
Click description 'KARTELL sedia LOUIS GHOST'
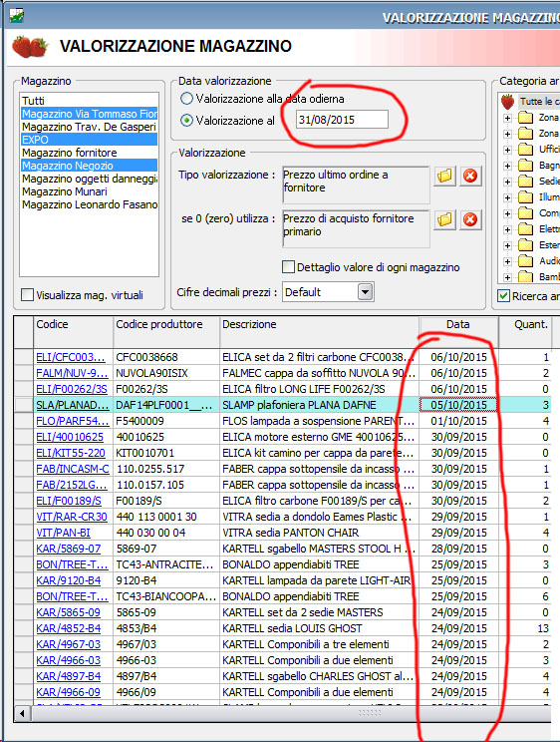point(292,628)
